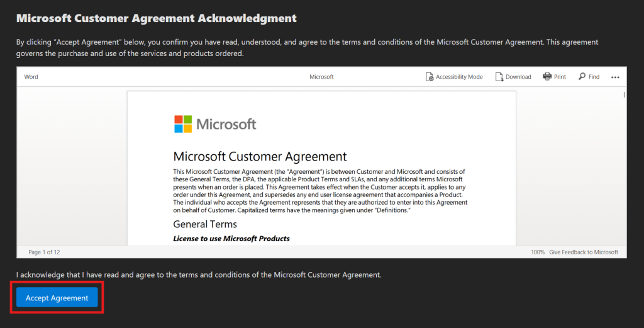644x328 pixels.
Task: Open the three-dot more options menu
Action: point(615,77)
